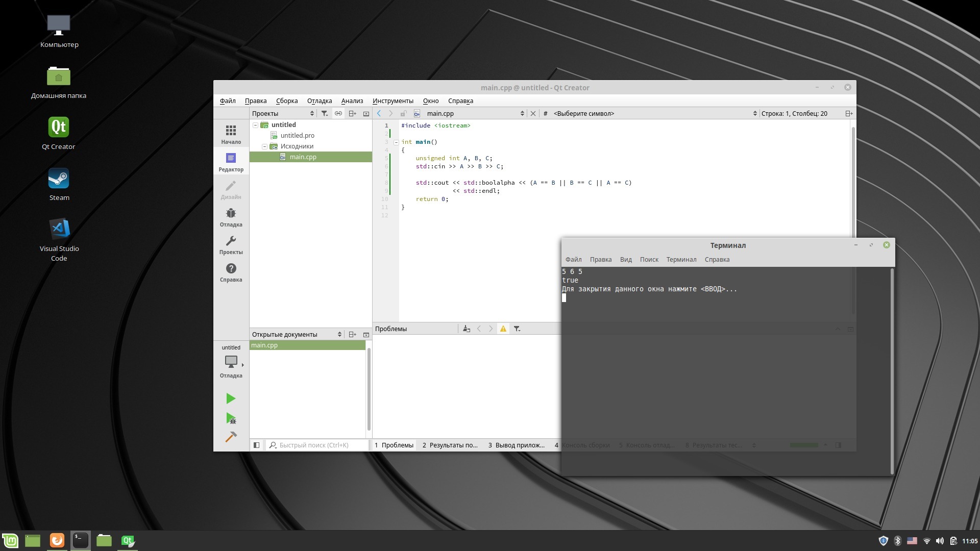Open the Файл menu in Qt Creator
980x551 pixels.
[228, 101]
